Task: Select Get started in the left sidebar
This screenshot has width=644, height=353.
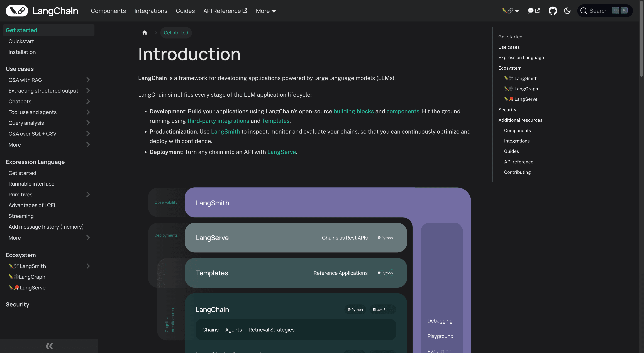Action: [x=48, y=30]
